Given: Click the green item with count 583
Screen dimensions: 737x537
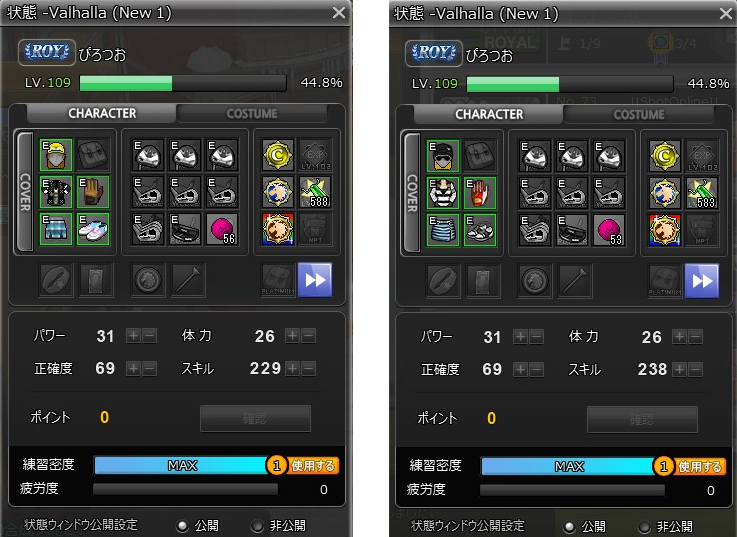Looking at the screenshot, I should coord(702,193).
